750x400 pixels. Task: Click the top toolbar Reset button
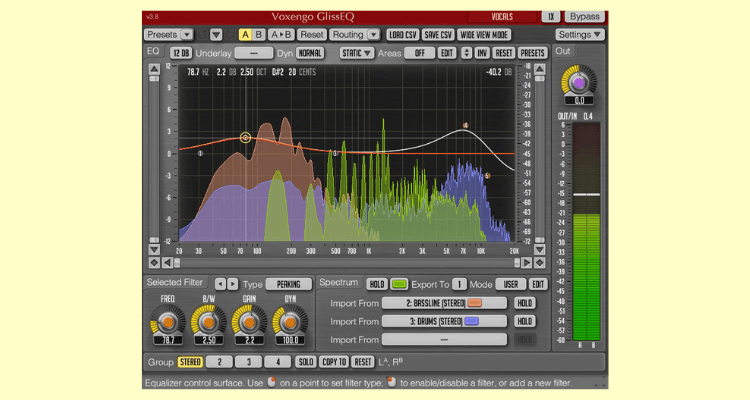(x=312, y=34)
